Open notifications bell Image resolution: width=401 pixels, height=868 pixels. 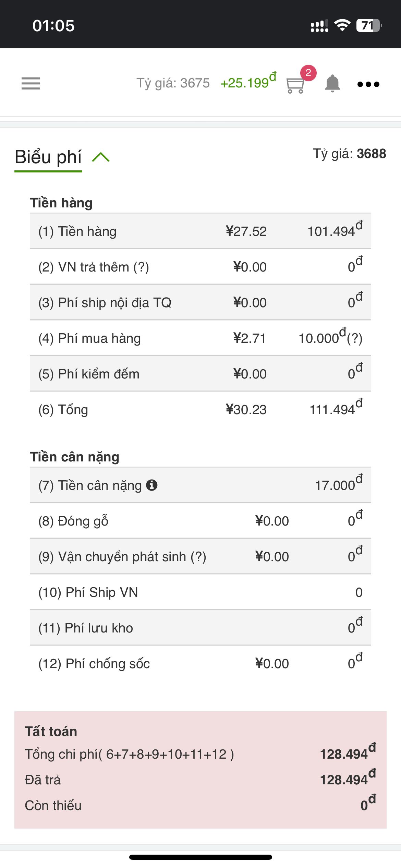332,83
